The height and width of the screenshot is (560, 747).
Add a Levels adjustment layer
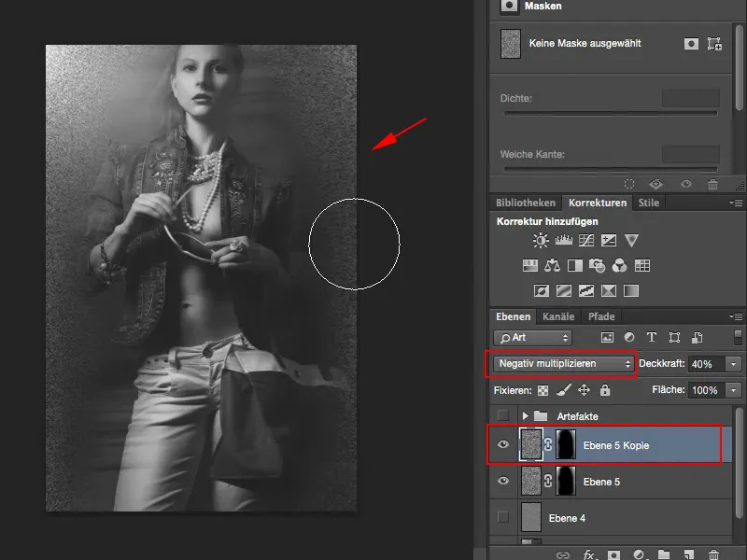tap(563, 240)
